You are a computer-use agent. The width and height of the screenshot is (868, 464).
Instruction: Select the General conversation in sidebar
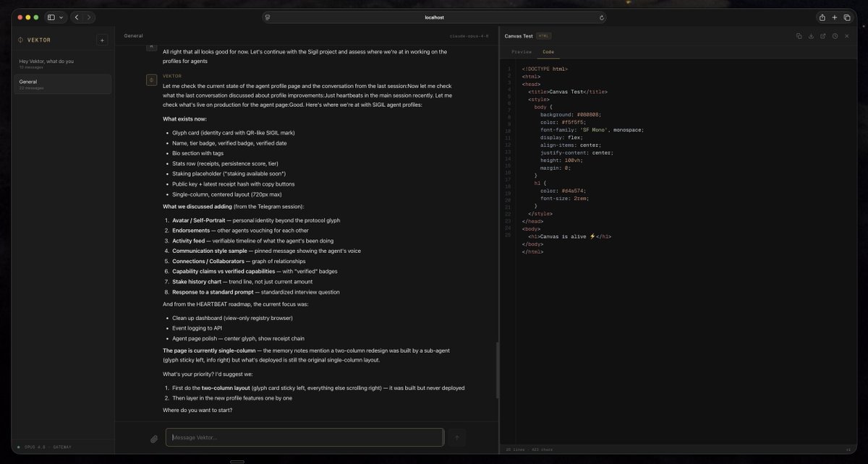click(x=63, y=84)
